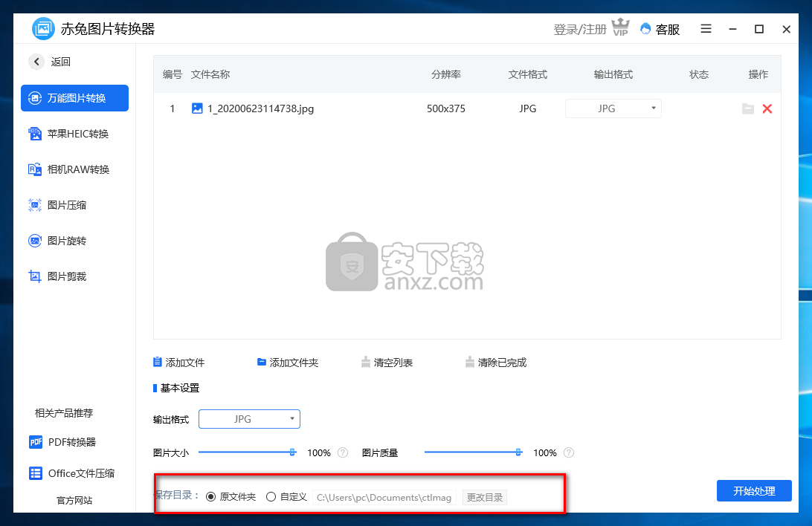
Task: Open the row's 输出格式 JPG dropdown
Action: click(x=613, y=108)
